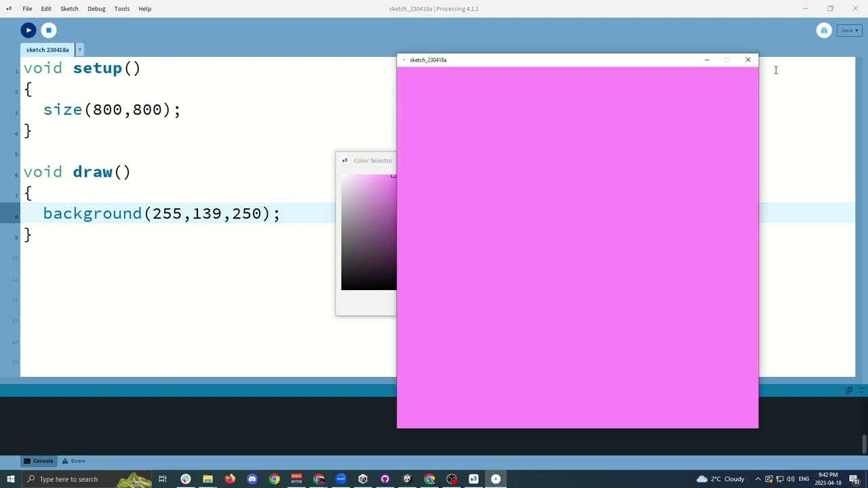
Task: Click the copy console icon at right
Action: click(x=849, y=390)
